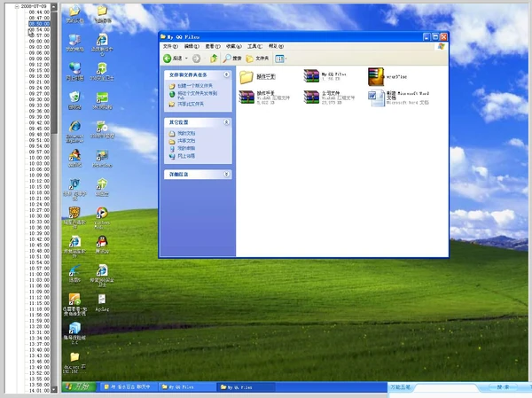Open the 文件(F) menu
This screenshot has height=398, width=532.
(170, 46)
